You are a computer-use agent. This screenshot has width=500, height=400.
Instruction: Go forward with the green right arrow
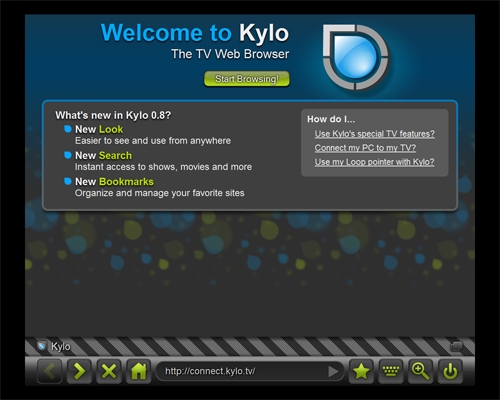(79, 371)
